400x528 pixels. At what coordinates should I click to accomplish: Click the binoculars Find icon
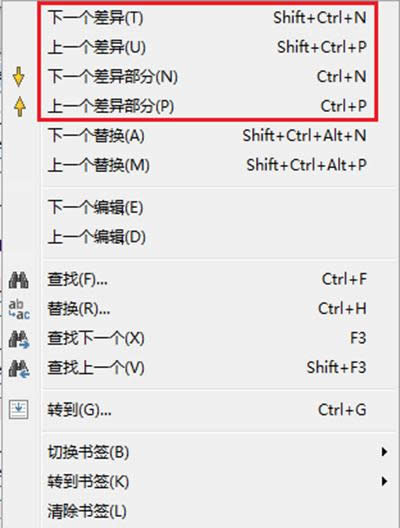pos(19,280)
